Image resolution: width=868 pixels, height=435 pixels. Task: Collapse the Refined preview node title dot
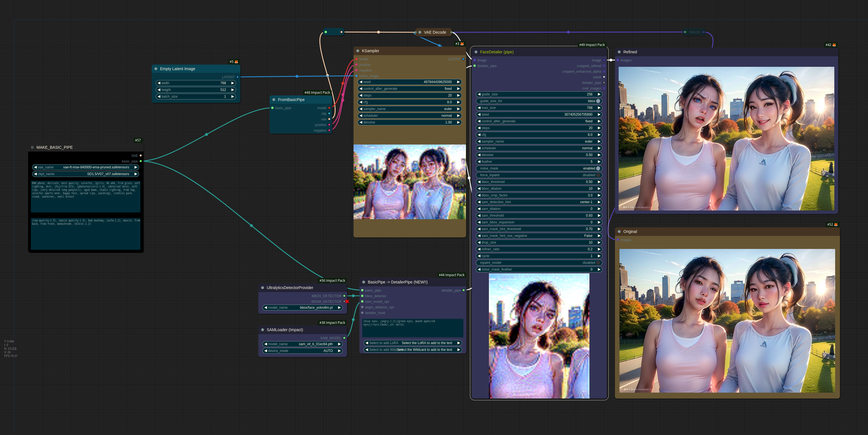619,52
